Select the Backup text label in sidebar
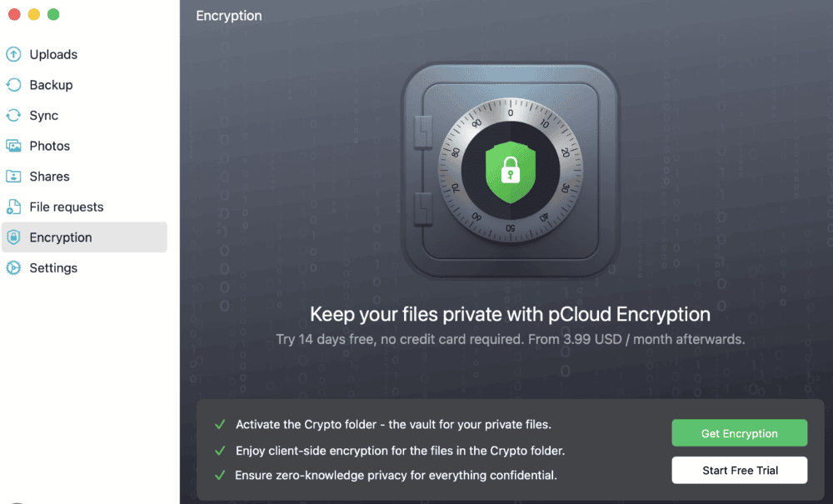This screenshot has width=833, height=504. (51, 85)
